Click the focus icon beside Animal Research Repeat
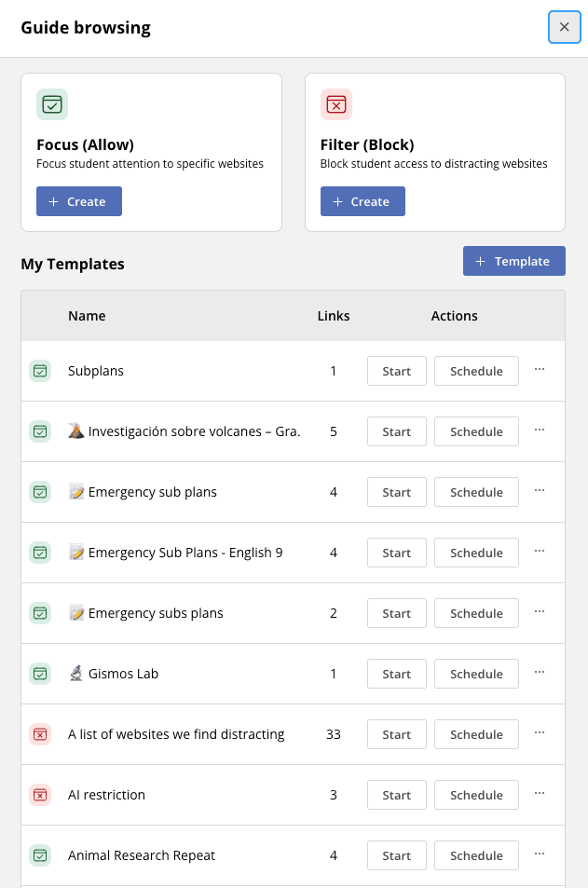Viewport: 588px width, 888px height. [x=40, y=855]
